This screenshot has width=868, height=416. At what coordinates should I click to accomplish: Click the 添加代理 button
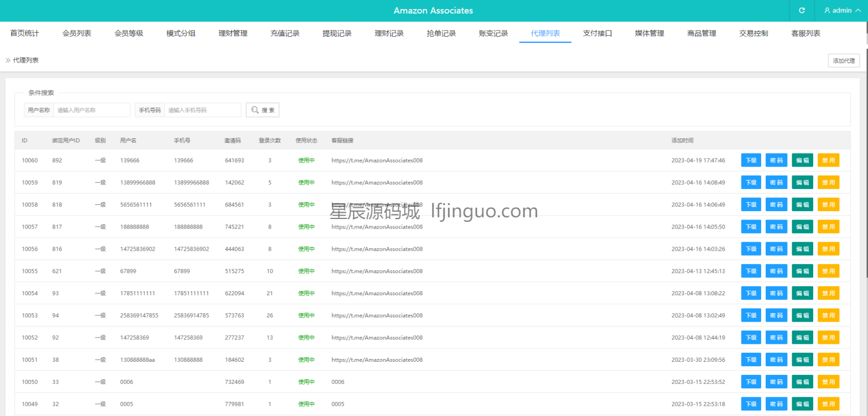844,60
